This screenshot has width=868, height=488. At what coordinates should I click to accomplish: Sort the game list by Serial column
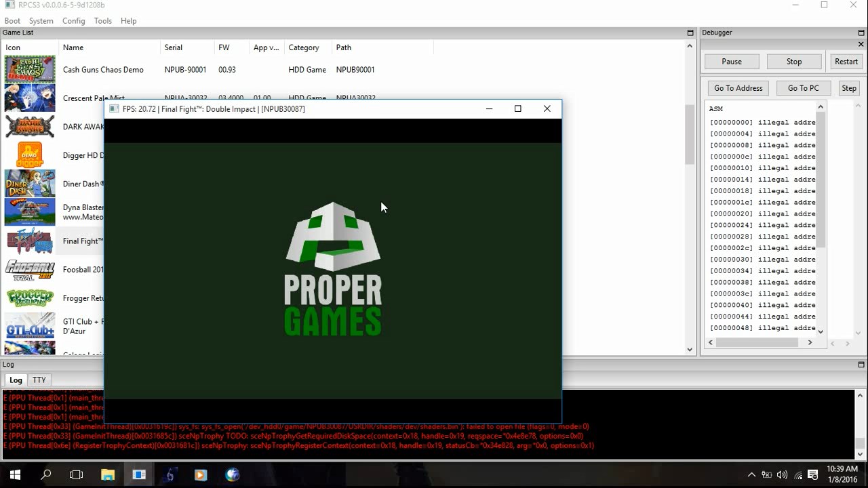(174, 47)
